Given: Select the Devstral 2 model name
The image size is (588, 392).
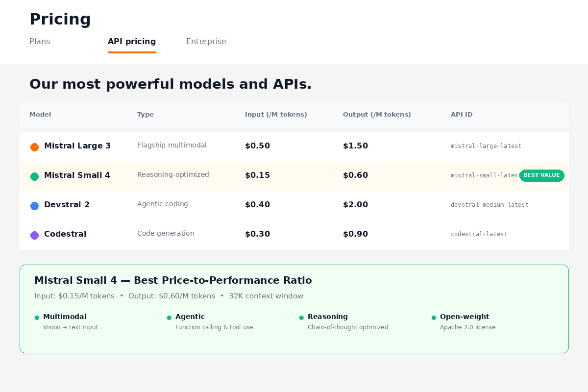Looking at the screenshot, I should click(67, 204).
